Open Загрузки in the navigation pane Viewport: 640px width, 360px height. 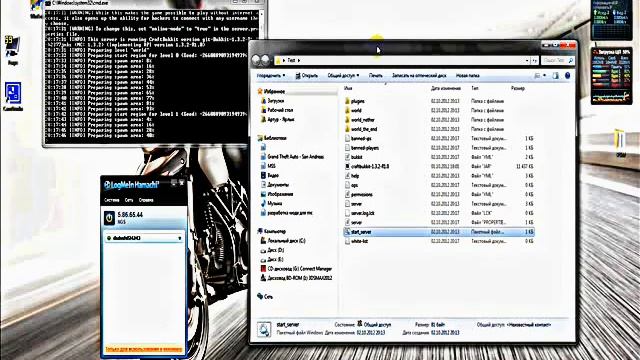click(276, 101)
